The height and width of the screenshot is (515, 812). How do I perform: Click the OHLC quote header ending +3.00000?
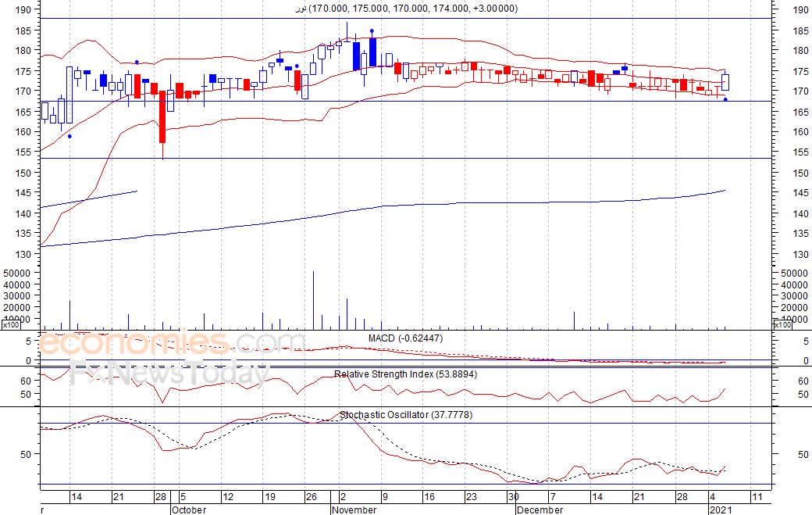point(406,9)
